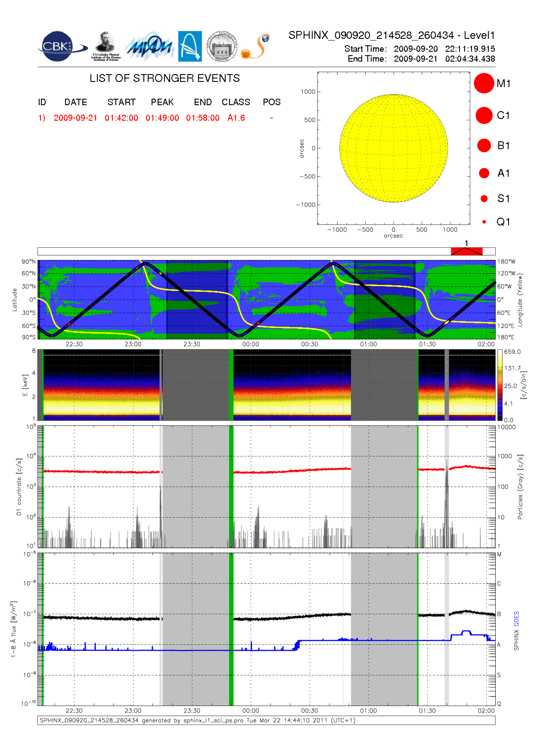The image size is (534, 756).
Task: Click the blue GOES axis label
Action: pyautogui.click(x=516, y=619)
